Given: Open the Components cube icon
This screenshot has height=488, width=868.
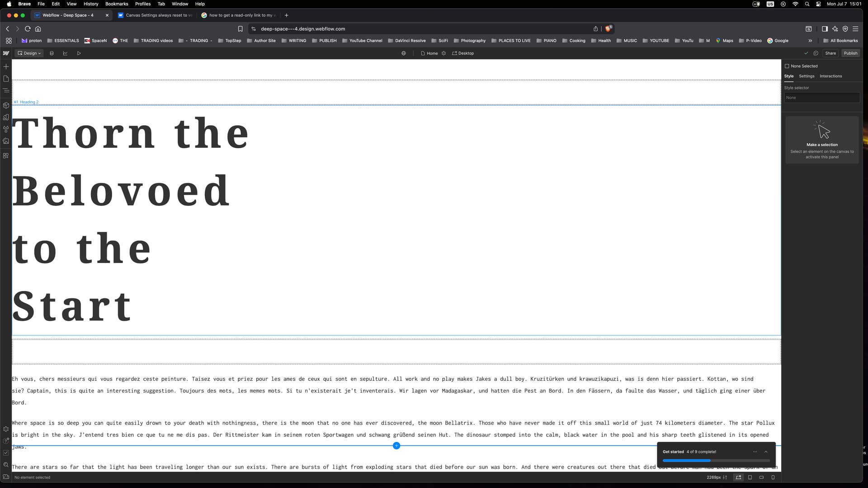Looking at the screenshot, I should point(6,105).
